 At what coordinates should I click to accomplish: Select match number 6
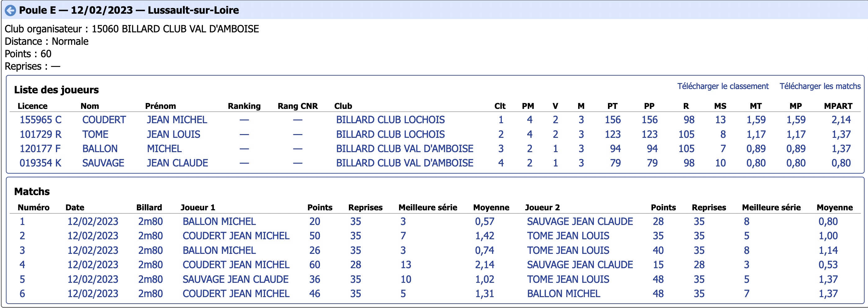(x=22, y=294)
